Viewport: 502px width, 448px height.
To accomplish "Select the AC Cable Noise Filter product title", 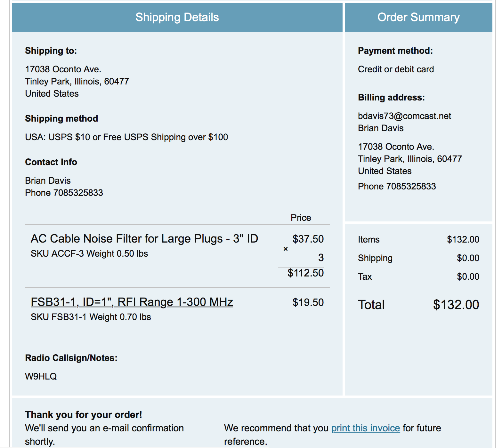I will (144, 239).
